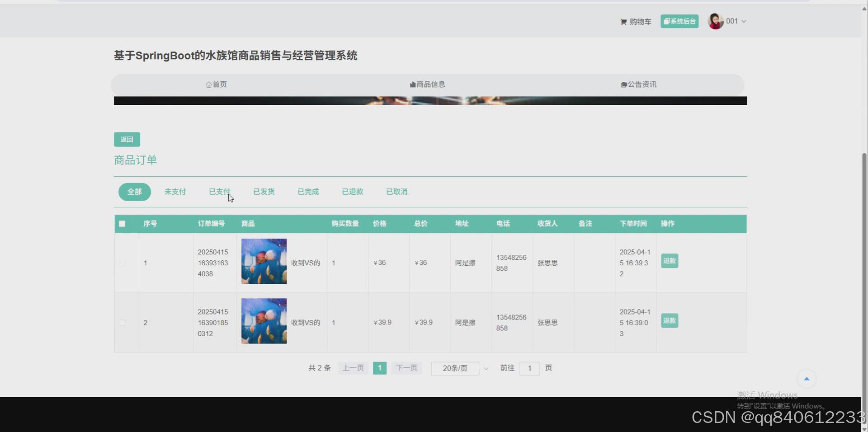Select the 已支付 order filter tab
Viewport: 868px width, 432px height.
(x=219, y=192)
